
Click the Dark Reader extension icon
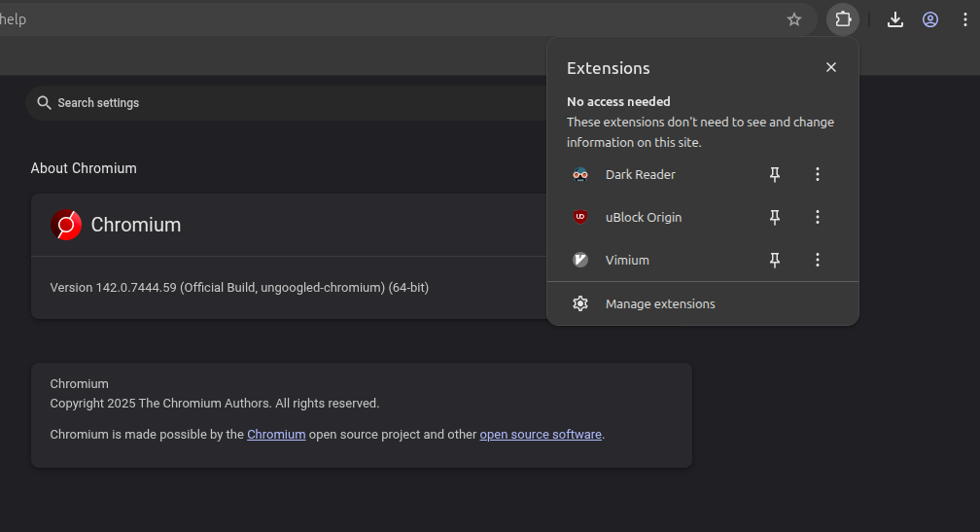(x=580, y=174)
